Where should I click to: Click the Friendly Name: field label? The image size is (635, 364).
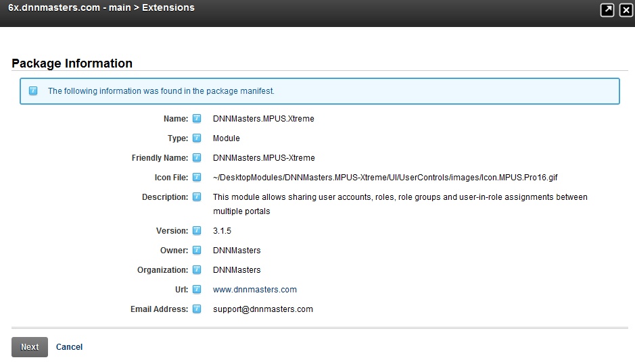click(160, 158)
